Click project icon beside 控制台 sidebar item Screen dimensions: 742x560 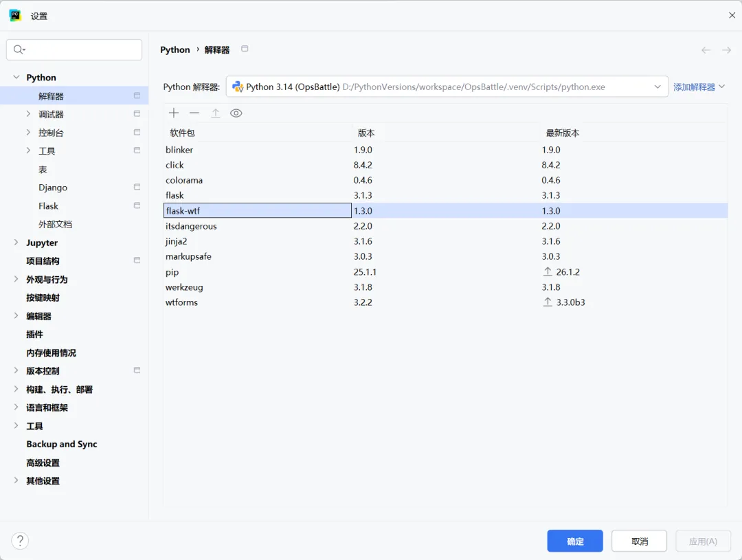pyautogui.click(x=137, y=132)
